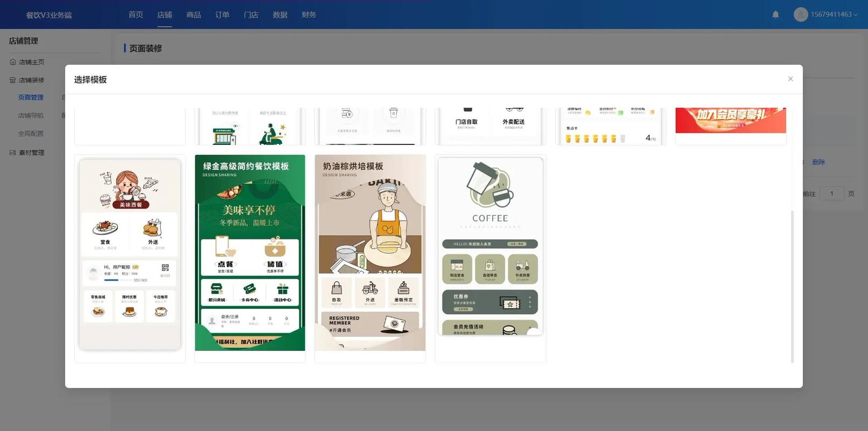The image size is (868, 431).
Task: Click the 素材管理 image icon
Action: point(12,152)
